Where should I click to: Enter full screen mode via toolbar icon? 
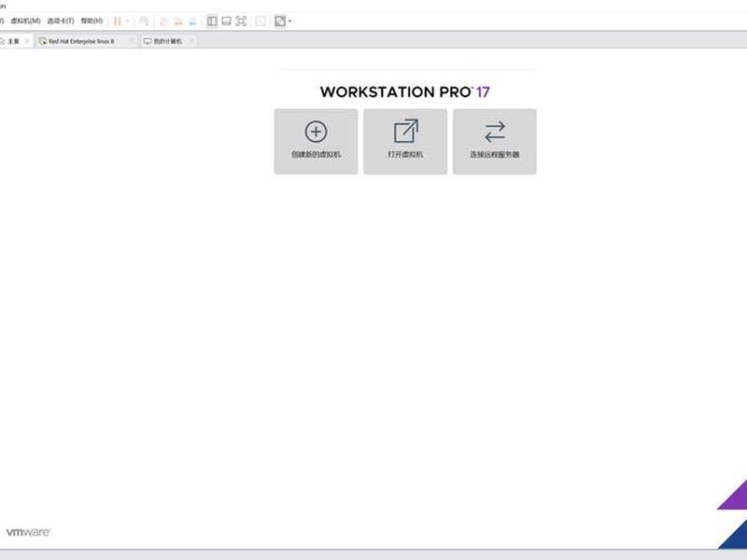(241, 21)
